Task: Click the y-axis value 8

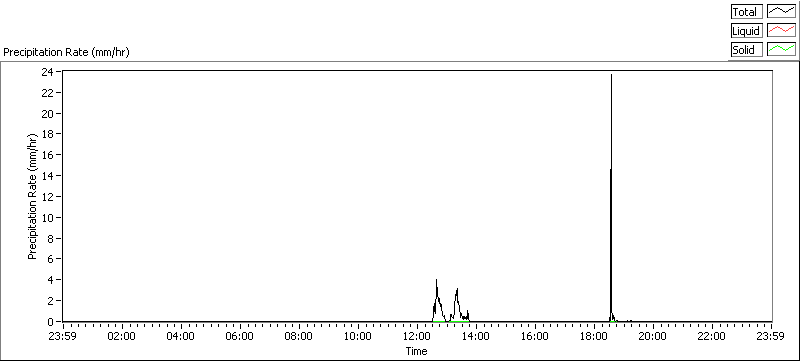Action: (51, 239)
